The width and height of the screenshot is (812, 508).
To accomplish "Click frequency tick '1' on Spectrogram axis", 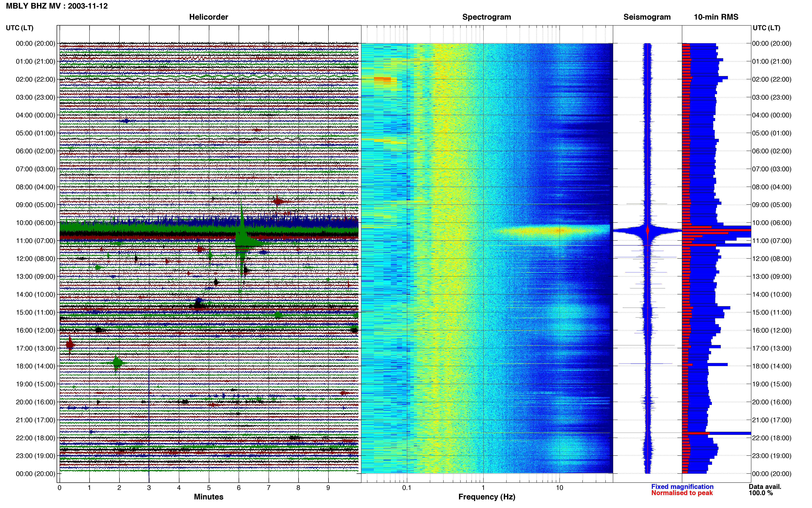I will click(x=483, y=488).
